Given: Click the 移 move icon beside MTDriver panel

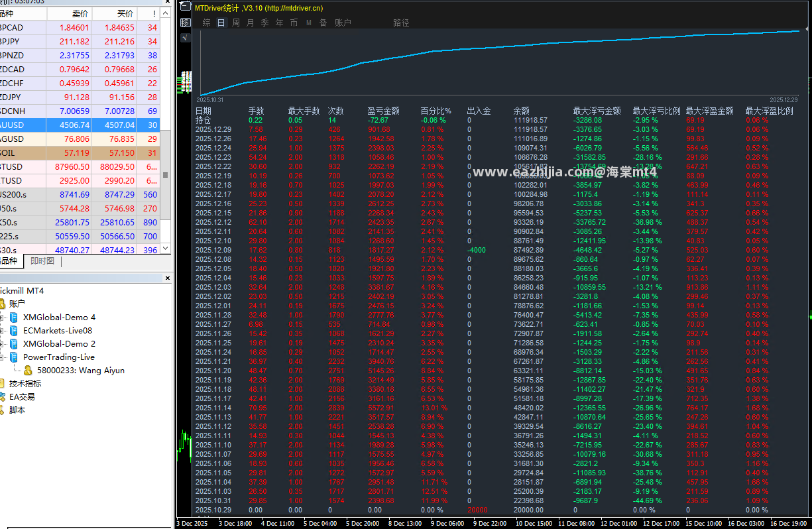Looking at the screenshot, I should (185, 23).
